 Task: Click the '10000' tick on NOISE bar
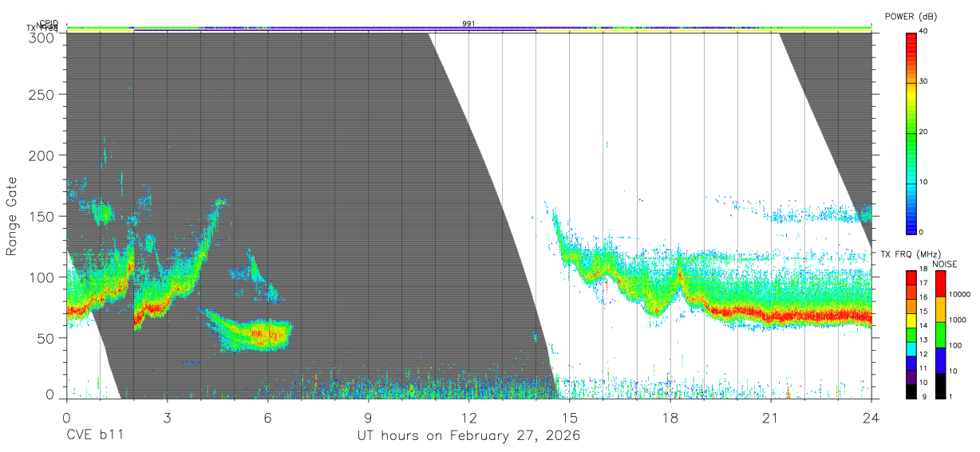tap(959, 294)
